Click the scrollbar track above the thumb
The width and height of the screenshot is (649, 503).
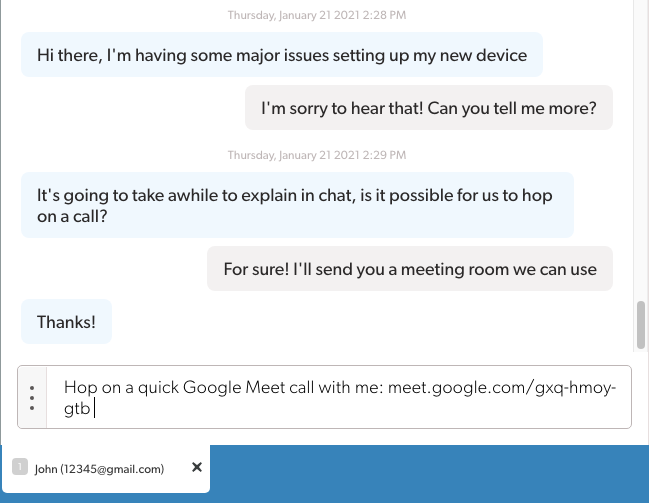tap(641, 150)
